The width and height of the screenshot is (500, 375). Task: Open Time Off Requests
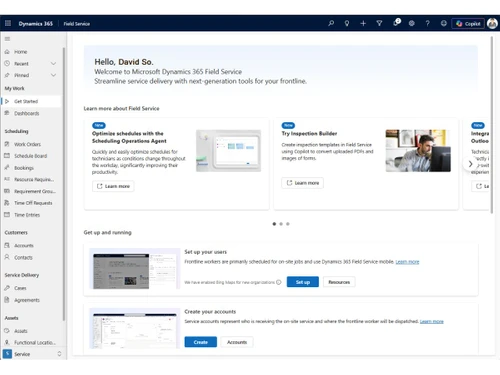(x=31, y=203)
